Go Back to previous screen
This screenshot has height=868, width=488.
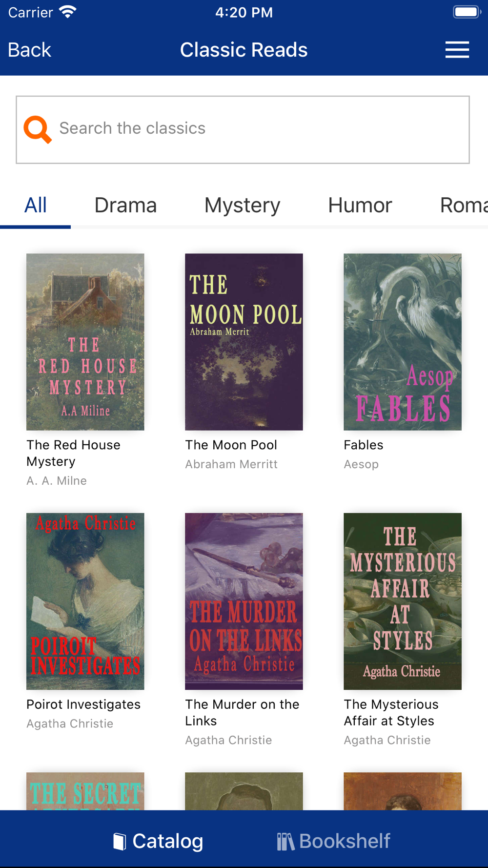pos(29,50)
